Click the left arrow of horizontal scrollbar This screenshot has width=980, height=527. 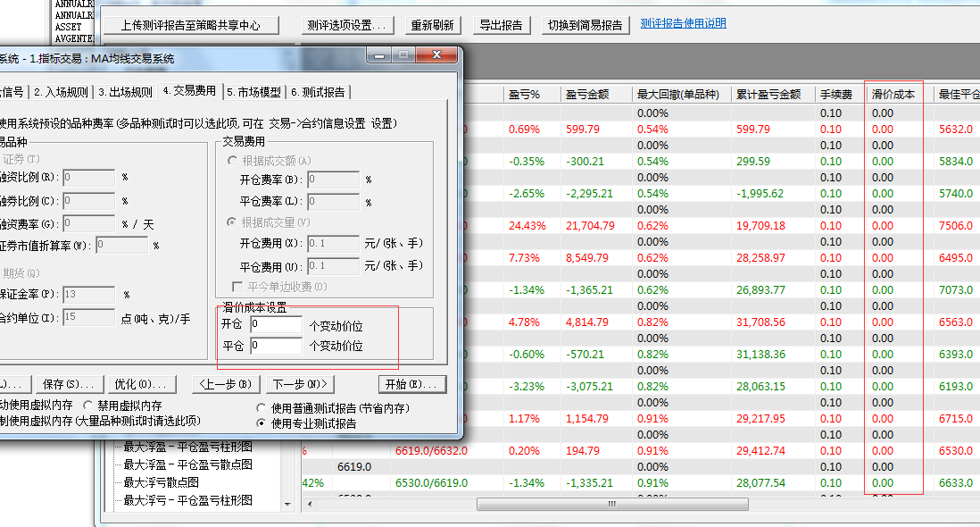click(x=308, y=505)
